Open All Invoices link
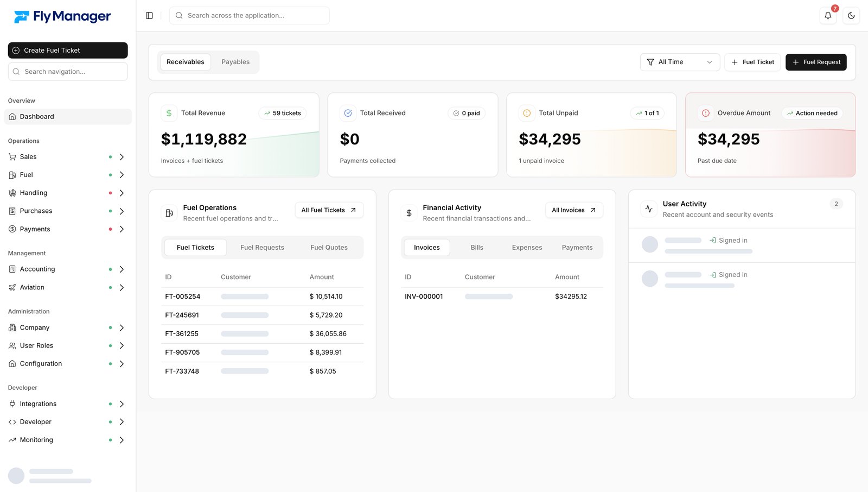The image size is (868, 492). pyautogui.click(x=574, y=210)
